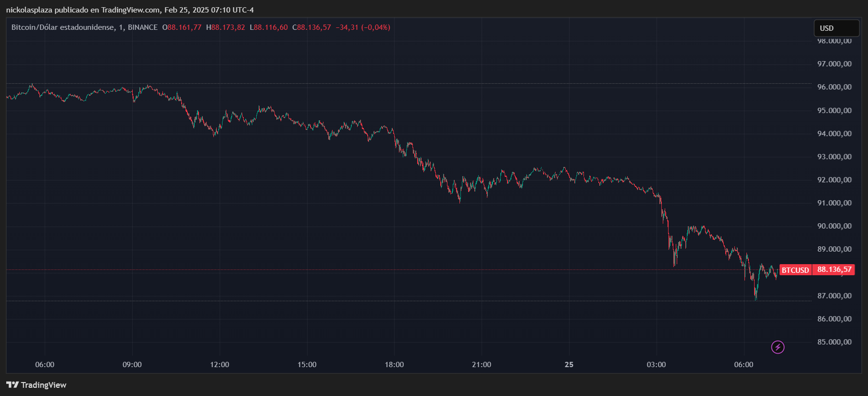The image size is (868, 396).
Task: Click the date label 25 on time axis
Action: click(x=569, y=365)
